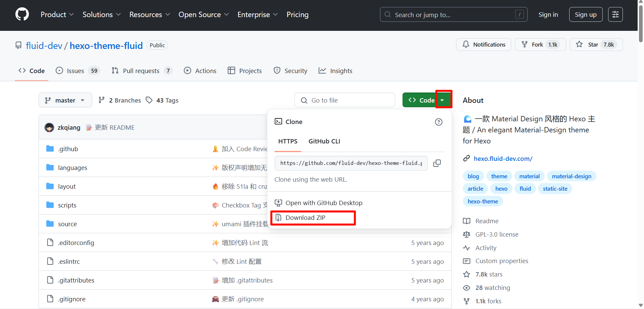Image resolution: width=644 pixels, height=309 pixels.
Task: Click the material-design topic tag
Action: [571, 176]
